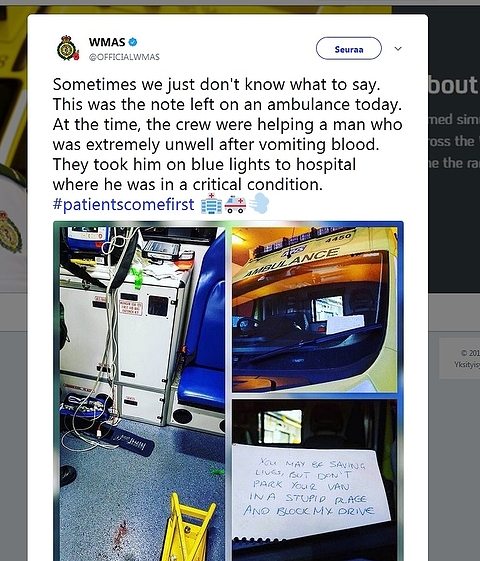This screenshot has height=561, width=480.
Task: Click the WMAS profile avatar crest
Action: pos(68,48)
